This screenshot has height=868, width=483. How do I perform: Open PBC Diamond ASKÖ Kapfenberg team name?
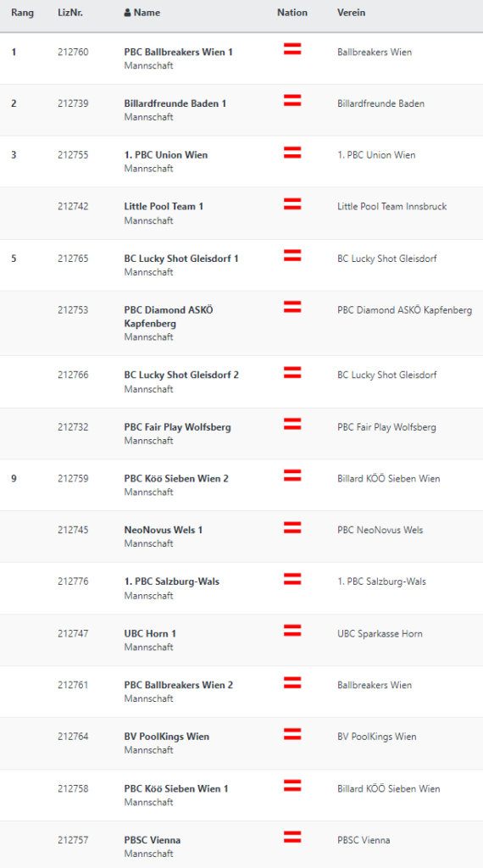click(169, 317)
